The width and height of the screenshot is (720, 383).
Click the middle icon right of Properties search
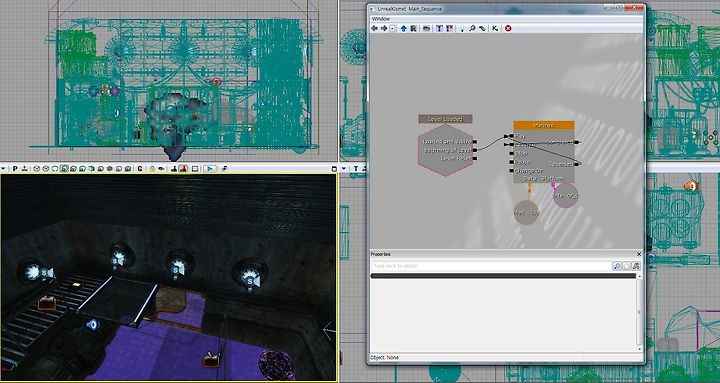coord(627,266)
